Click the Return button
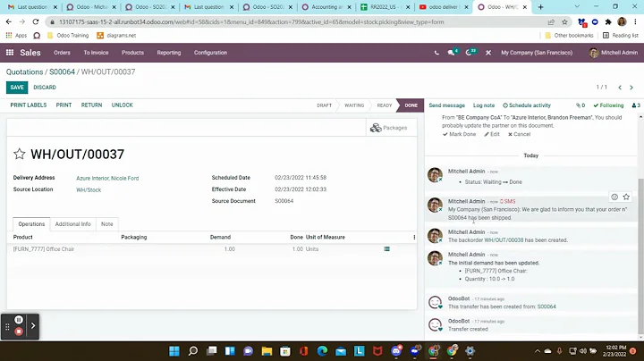The width and height of the screenshot is (644, 361). tap(91, 105)
